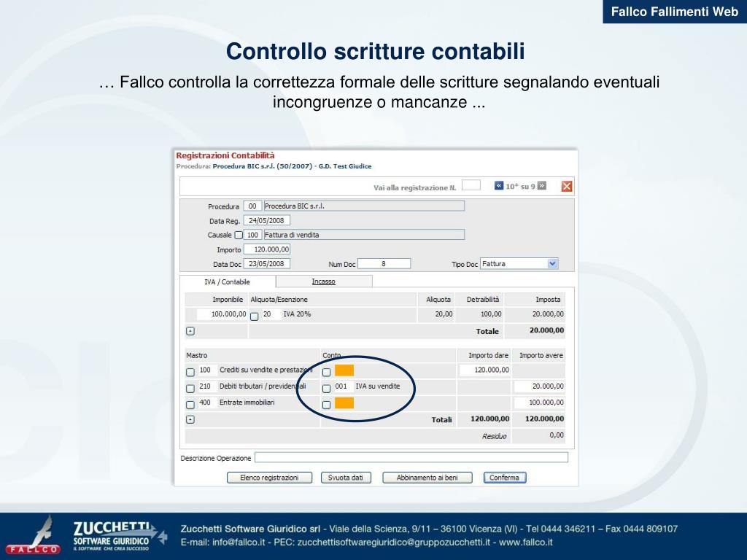The width and height of the screenshot is (747, 560).
Task: Click the Totale imposta value 20.000,00
Action: click(546, 330)
